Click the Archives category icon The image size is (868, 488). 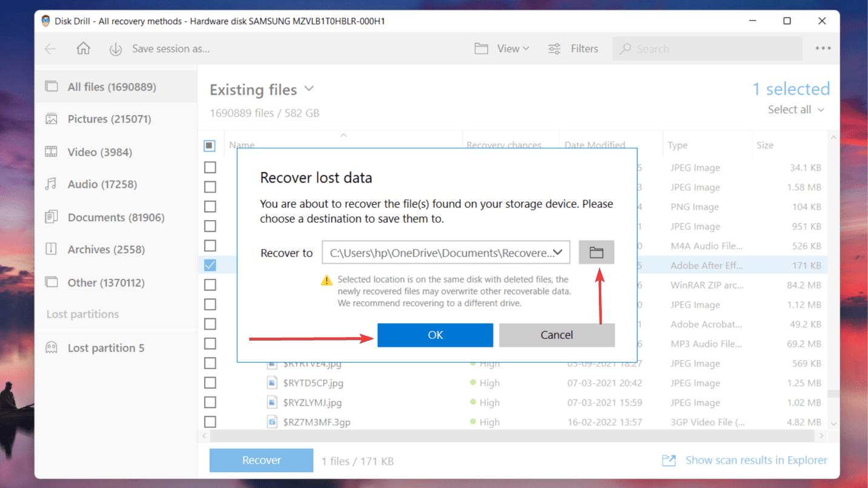pyautogui.click(x=52, y=249)
